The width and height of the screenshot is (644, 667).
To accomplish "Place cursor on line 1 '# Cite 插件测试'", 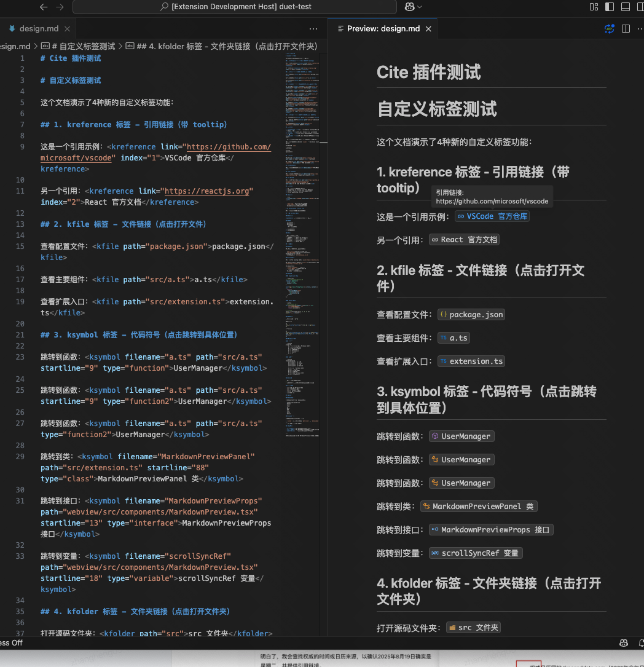I will point(71,58).
